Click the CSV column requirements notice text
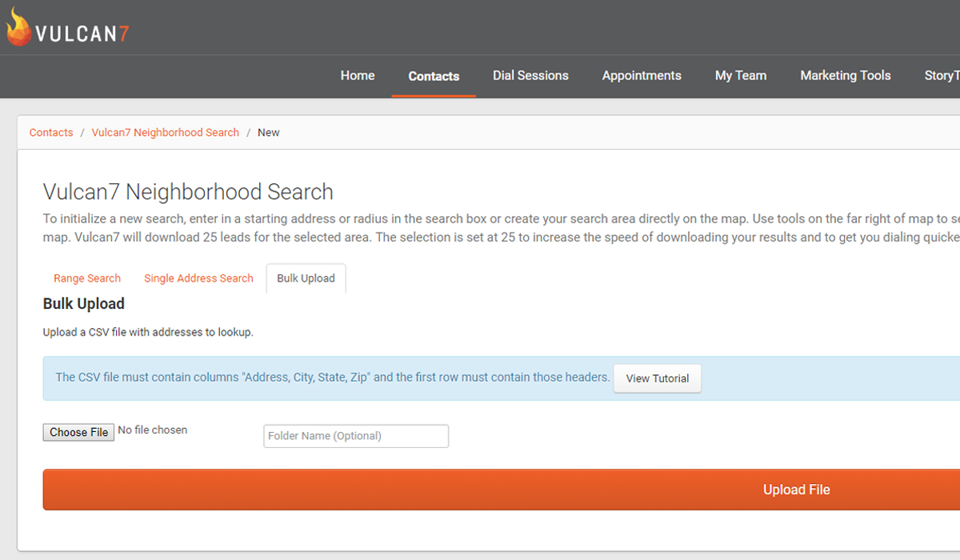 pyautogui.click(x=333, y=377)
